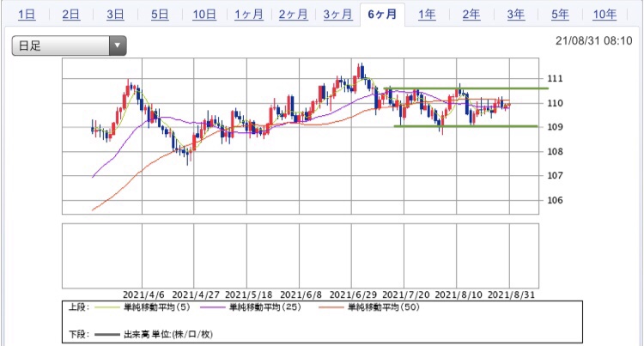
Task: Choose the 3ヶ月 period tab
Action: (337, 15)
